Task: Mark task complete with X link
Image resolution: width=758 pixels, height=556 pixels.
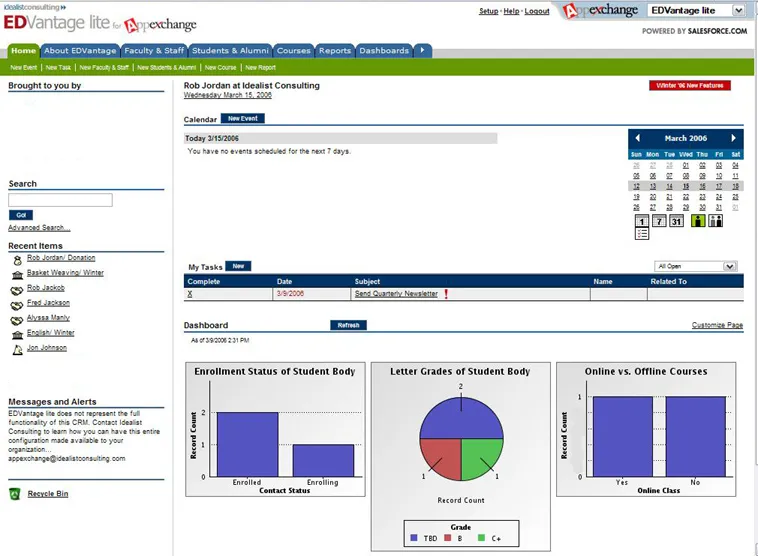Action: (x=190, y=294)
